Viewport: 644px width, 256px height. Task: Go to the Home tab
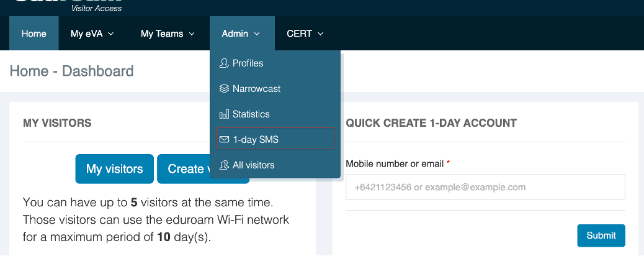(x=34, y=34)
